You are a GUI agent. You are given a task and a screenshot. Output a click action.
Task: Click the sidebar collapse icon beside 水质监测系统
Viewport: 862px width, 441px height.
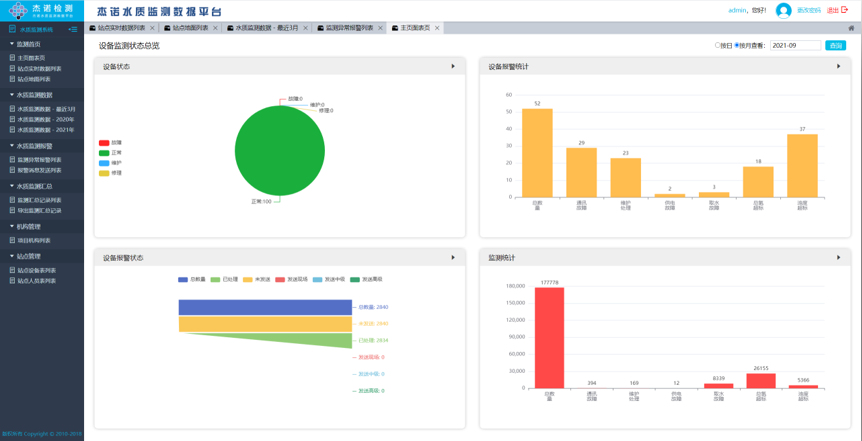(73, 29)
